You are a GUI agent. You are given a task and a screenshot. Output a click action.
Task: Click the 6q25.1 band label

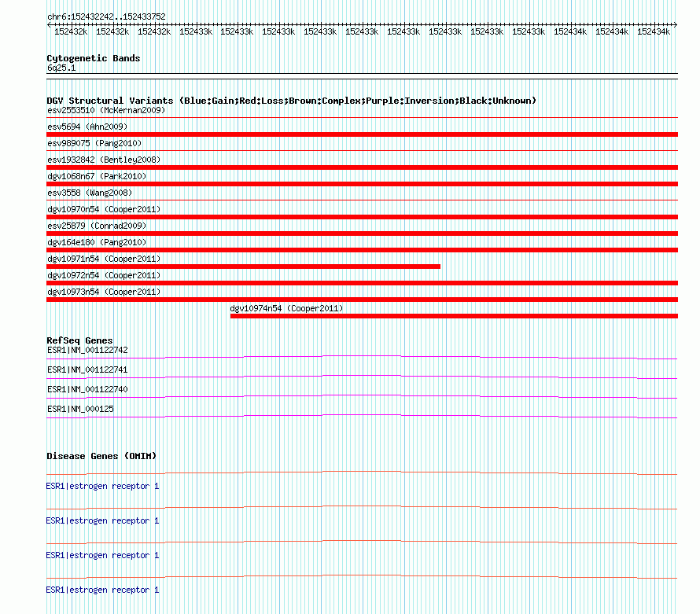61,68
